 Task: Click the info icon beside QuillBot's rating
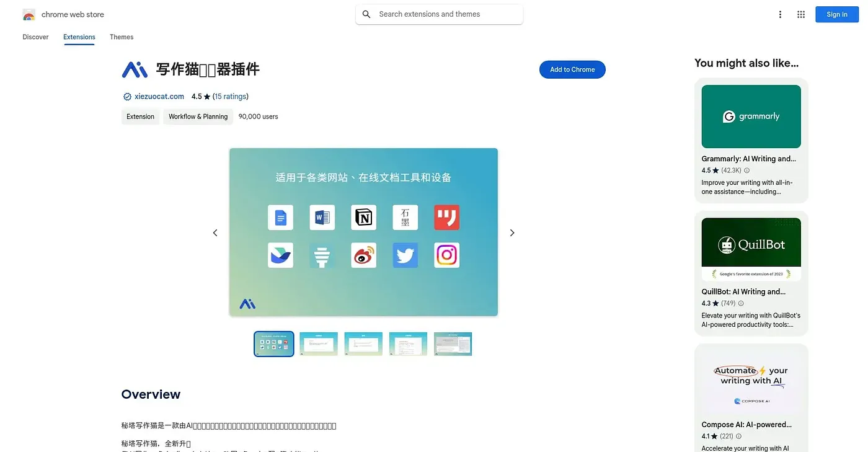[x=741, y=304]
